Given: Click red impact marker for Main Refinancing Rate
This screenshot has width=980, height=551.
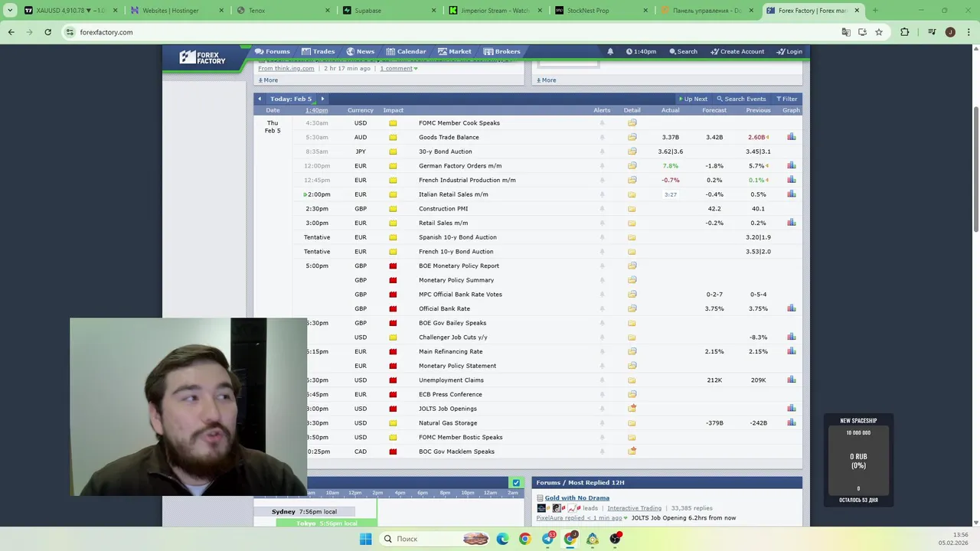Looking at the screenshot, I should pyautogui.click(x=393, y=351).
